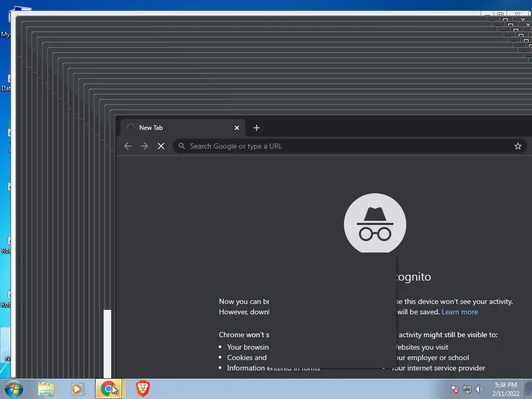532x399 pixels.
Task: Click the Action Center flag tray icon
Action: coord(455,390)
